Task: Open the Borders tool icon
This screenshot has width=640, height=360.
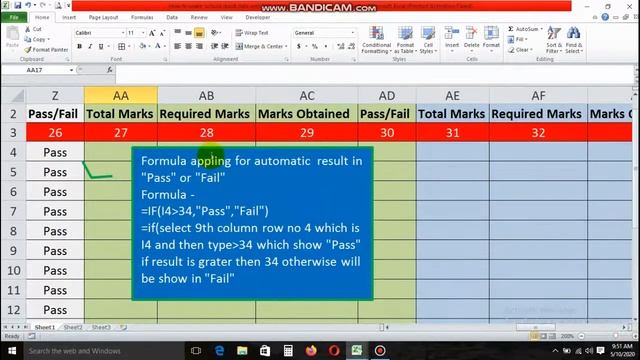Action: (x=122, y=47)
